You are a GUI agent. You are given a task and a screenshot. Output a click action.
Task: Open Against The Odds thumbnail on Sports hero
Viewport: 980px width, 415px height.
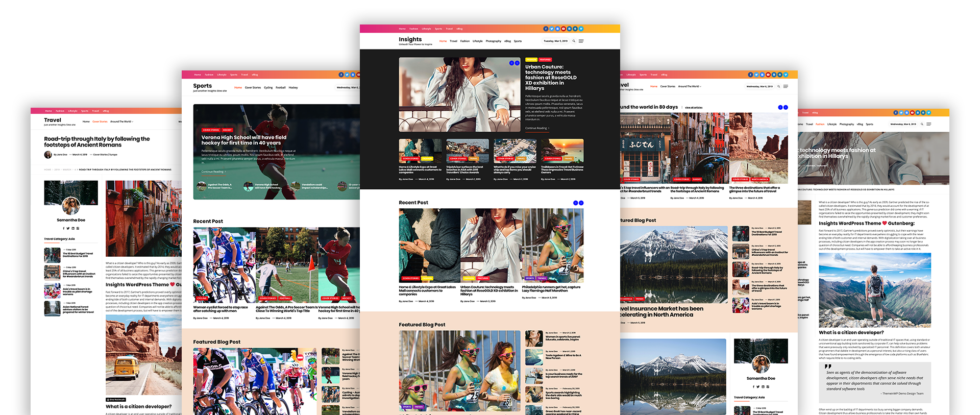[202, 186]
